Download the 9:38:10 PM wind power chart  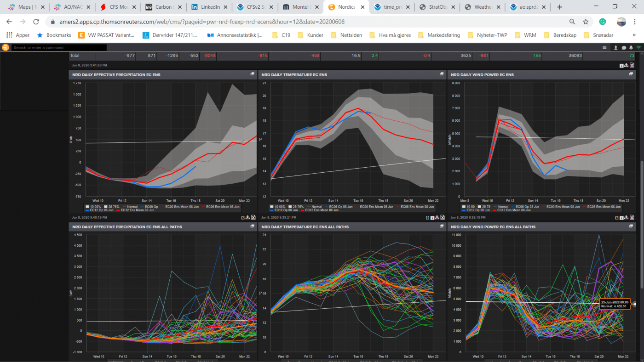[626, 217]
